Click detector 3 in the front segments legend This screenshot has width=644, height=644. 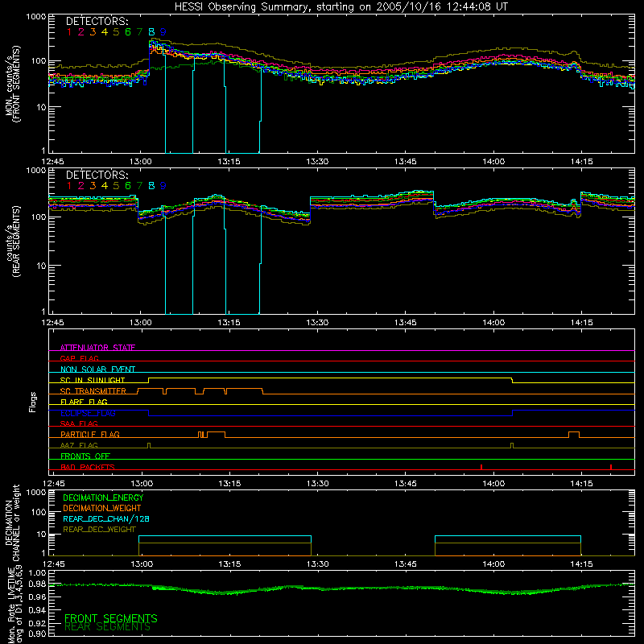tap(93, 32)
